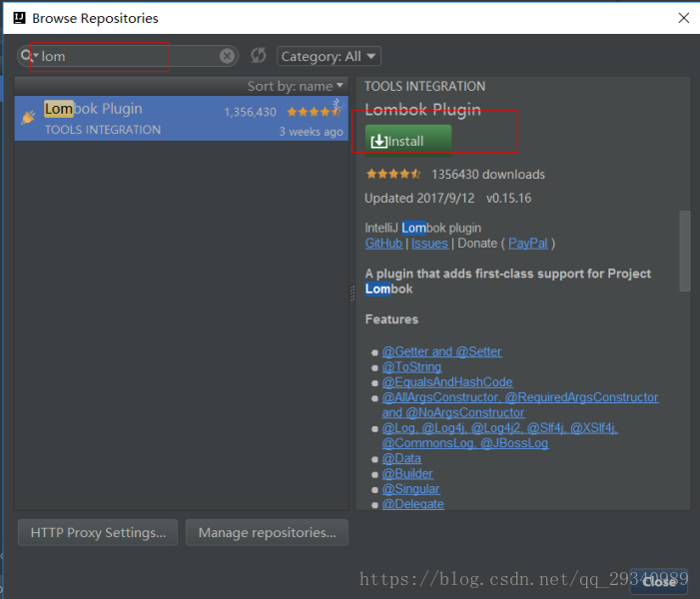
Task: Open the @Log, @Log4j feature link
Action: 500,435
